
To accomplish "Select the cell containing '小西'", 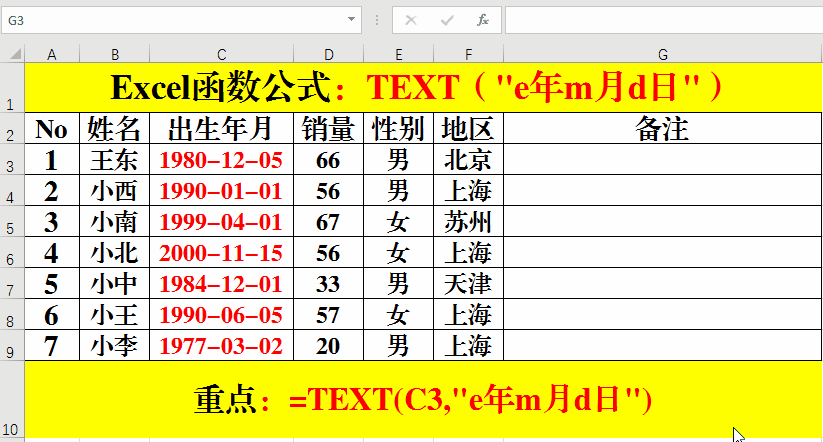I will [x=114, y=190].
